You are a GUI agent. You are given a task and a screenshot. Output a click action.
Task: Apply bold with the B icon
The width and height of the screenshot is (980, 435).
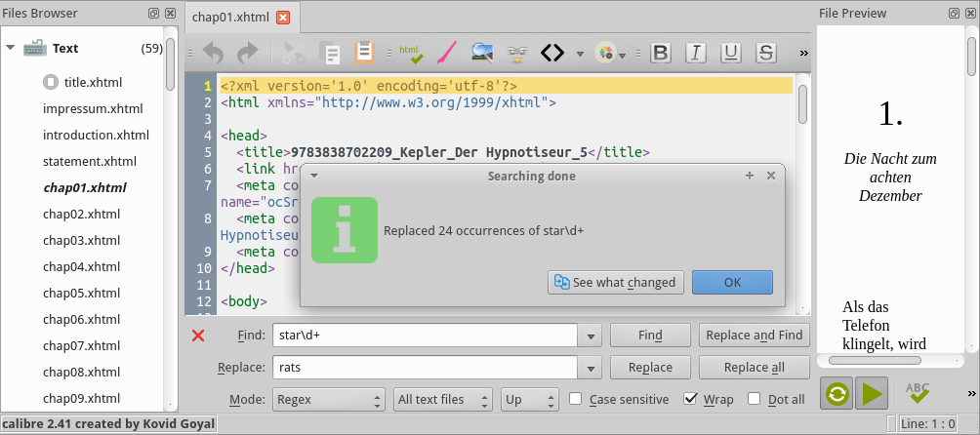click(x=660, y=53)
